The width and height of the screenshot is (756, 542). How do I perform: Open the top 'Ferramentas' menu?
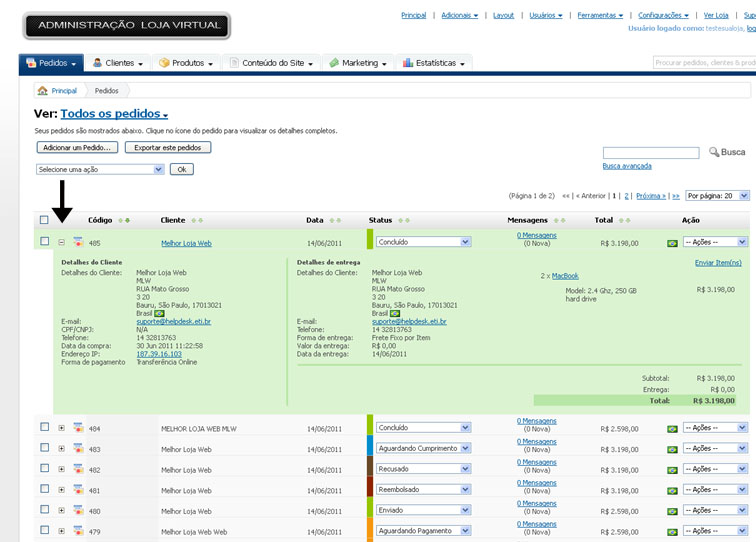pyautogui.click(x=600, y=15)
